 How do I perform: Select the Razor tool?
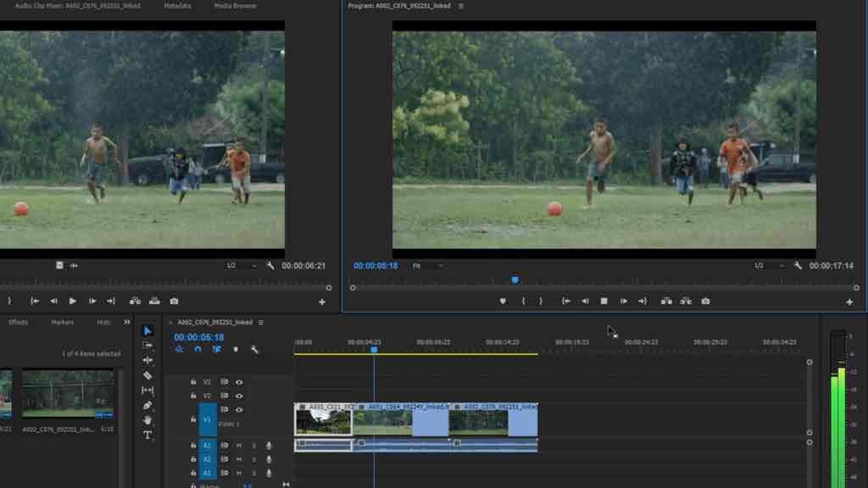[x=147, y=375]
